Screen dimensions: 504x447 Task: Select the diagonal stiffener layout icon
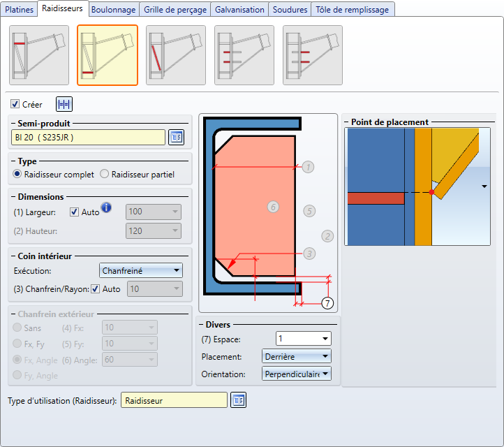[x=175, y=55]
